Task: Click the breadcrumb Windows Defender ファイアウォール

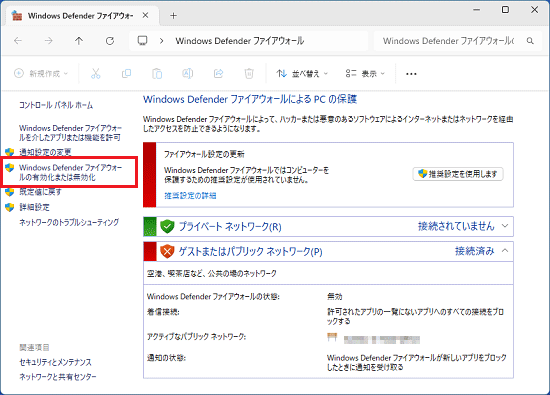Action: pyautogui.click(x=240, y=41)
